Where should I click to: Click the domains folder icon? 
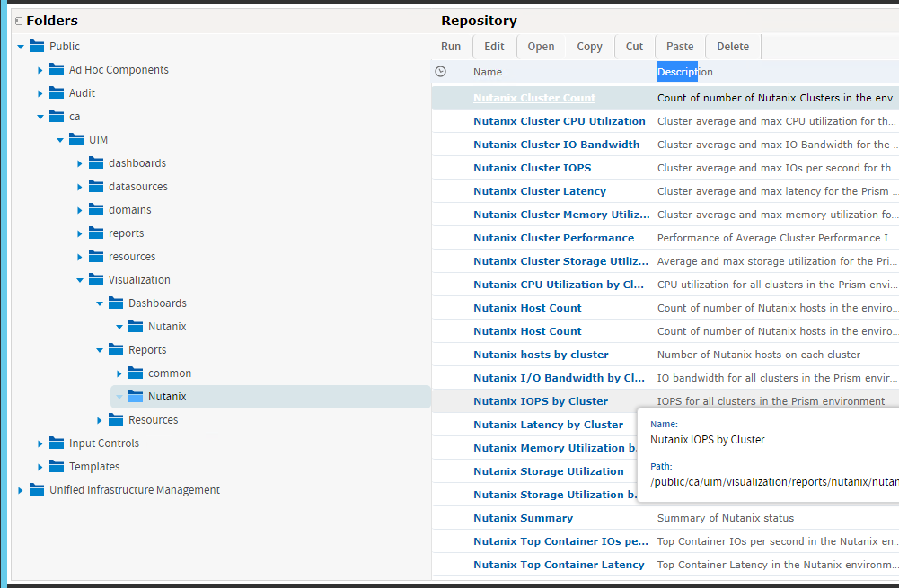click(95, 209)
